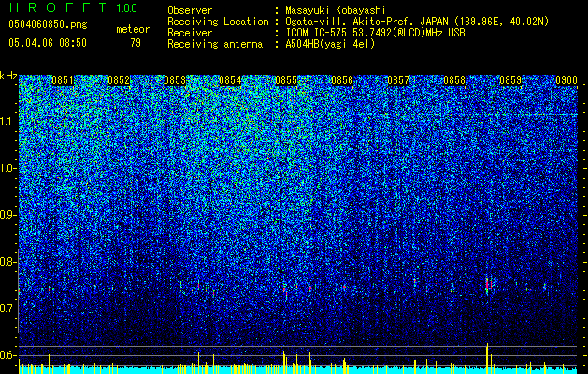Image resolution: width=588 pixels, height=374 pixels.
Task: Click the 0855 time marker
Action: click(x=286, y=80)
